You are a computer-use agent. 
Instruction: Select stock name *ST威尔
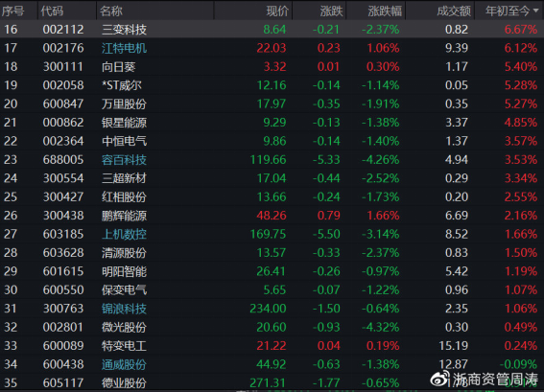(122, 85)
